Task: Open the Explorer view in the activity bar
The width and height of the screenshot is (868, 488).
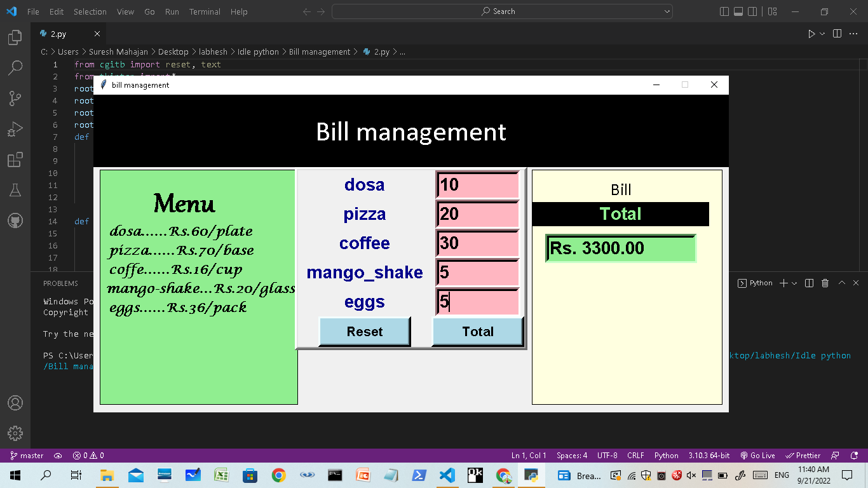Action: [15, 37]
